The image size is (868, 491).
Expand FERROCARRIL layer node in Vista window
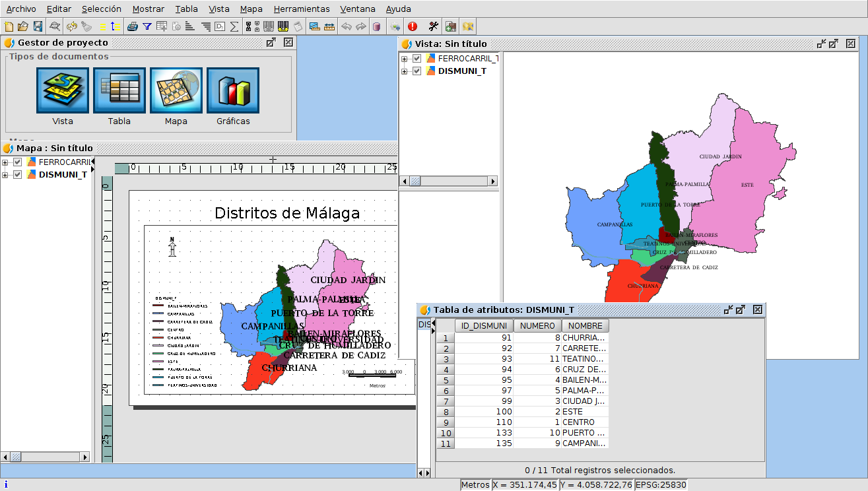pyautogui.click(x=405, y=58)
